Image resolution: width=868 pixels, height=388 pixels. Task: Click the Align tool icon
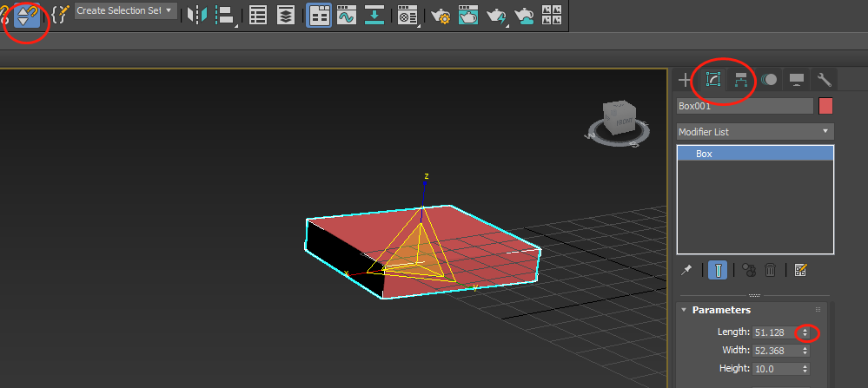tap(225, 16)
